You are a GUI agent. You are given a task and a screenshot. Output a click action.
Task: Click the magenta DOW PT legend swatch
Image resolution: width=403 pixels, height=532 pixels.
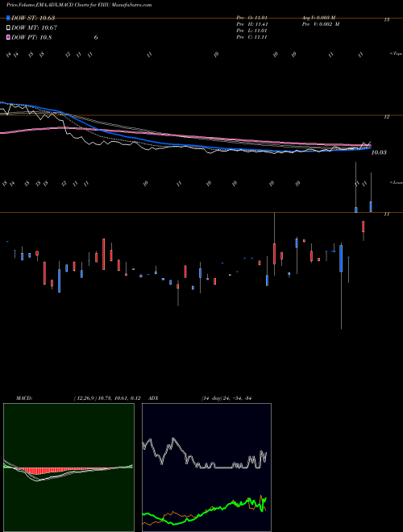pyautogui.click(x=8, y=37)
